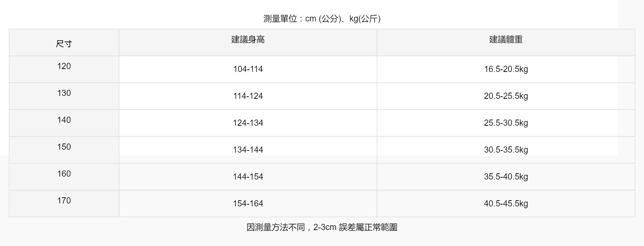Click the 40.5-45.5kg weight cell
Screen dimensions: 644x246
pos(506,203)
